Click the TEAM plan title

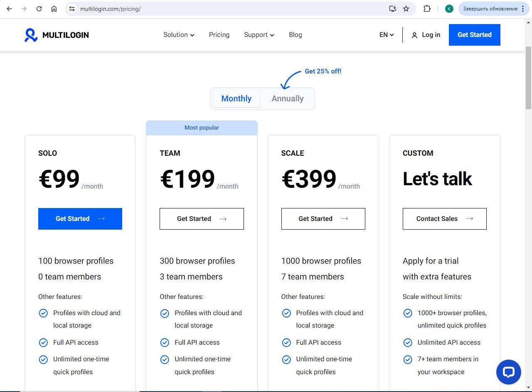(170, 153)
